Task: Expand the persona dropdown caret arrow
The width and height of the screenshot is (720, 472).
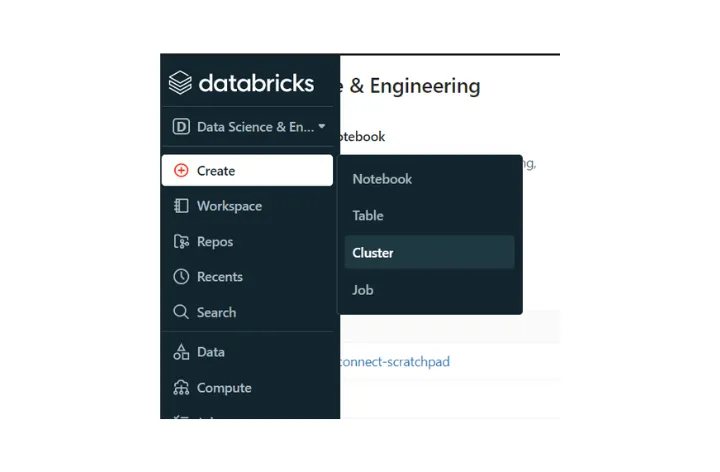Action: 321,126
